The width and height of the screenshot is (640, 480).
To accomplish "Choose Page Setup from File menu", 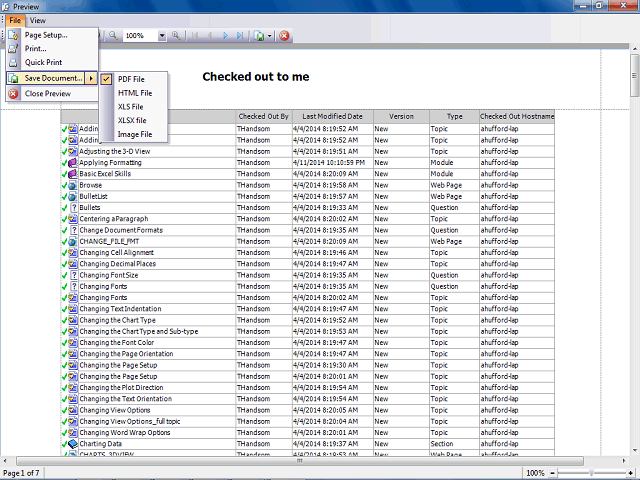I will click(x=46, y=35).
